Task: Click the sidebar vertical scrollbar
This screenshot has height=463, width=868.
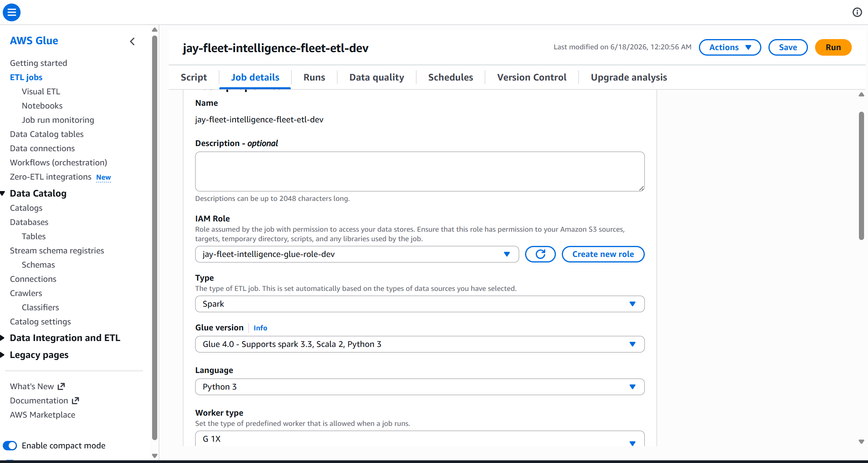Action: tap(154, 238)
